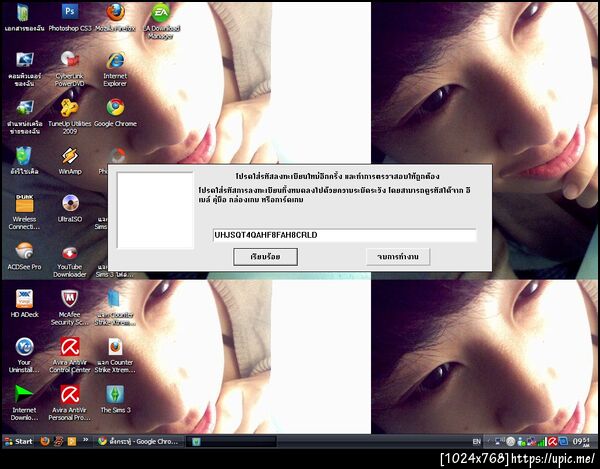Click the exit button on the right of the dialog
The image size is (600, 469).
[x=398, y=257]
